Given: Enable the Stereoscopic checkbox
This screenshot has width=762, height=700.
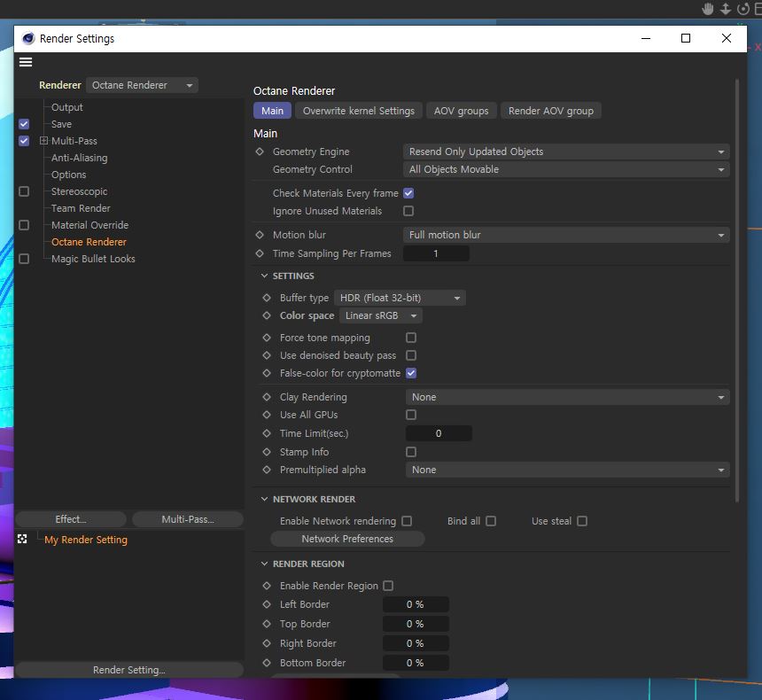Looking at the screenshot, I should pos(24,191).
